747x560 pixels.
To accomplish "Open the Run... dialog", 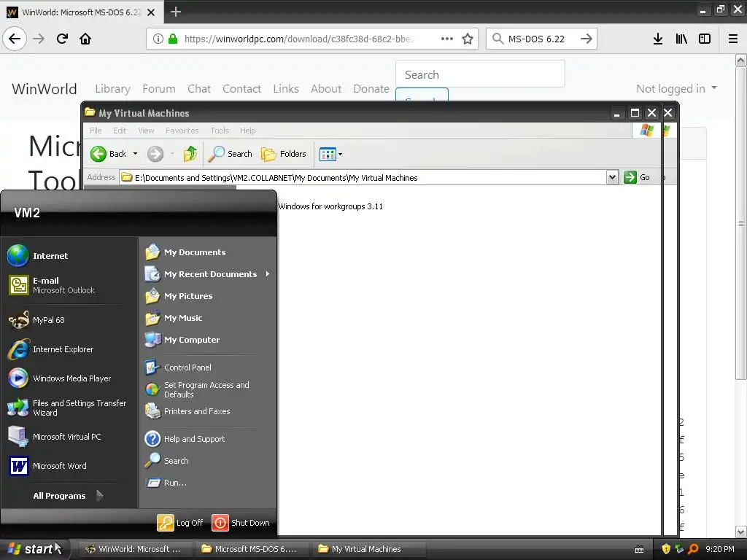I will pos(166,483).
